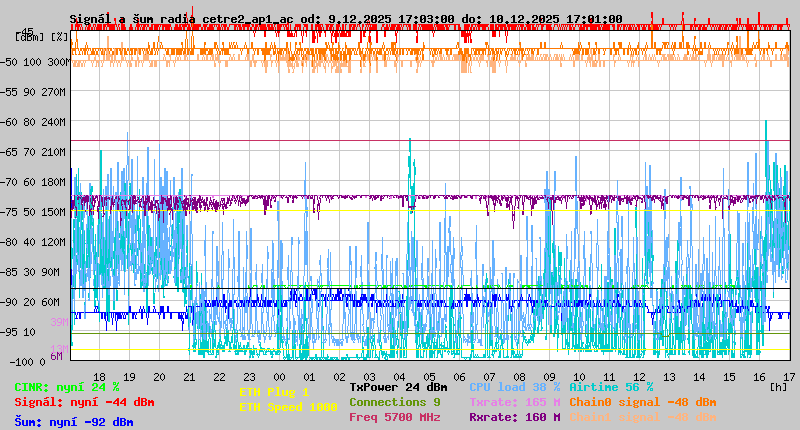Select hour '00' on the time axis
Viewport: 800px width, 430px height.
tap(280, 377)
